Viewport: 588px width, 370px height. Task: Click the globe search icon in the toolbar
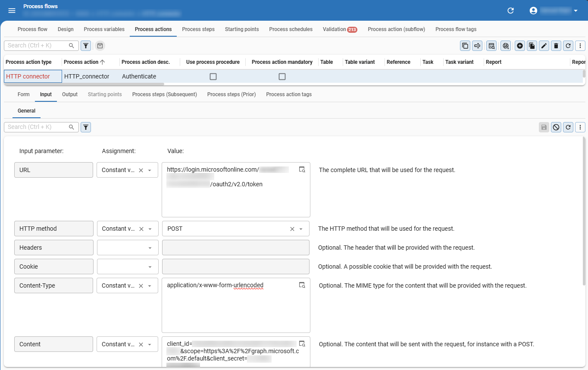click(506, 46)
